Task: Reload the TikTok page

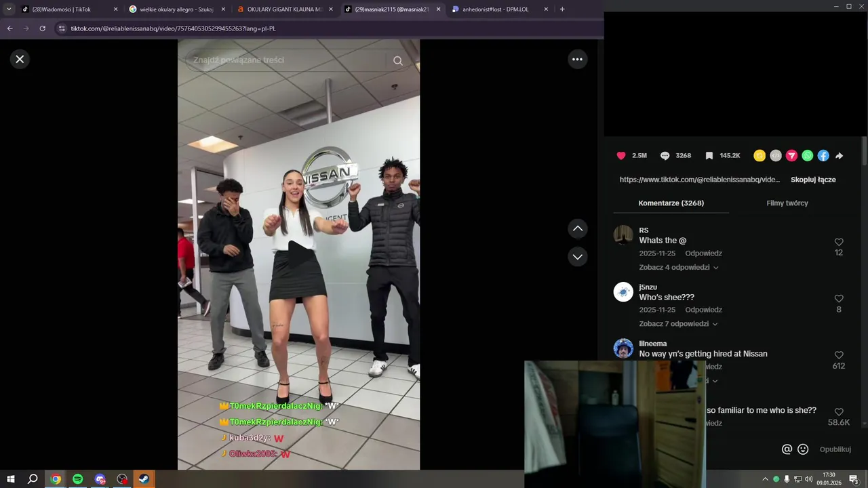Action: (42, 28)
